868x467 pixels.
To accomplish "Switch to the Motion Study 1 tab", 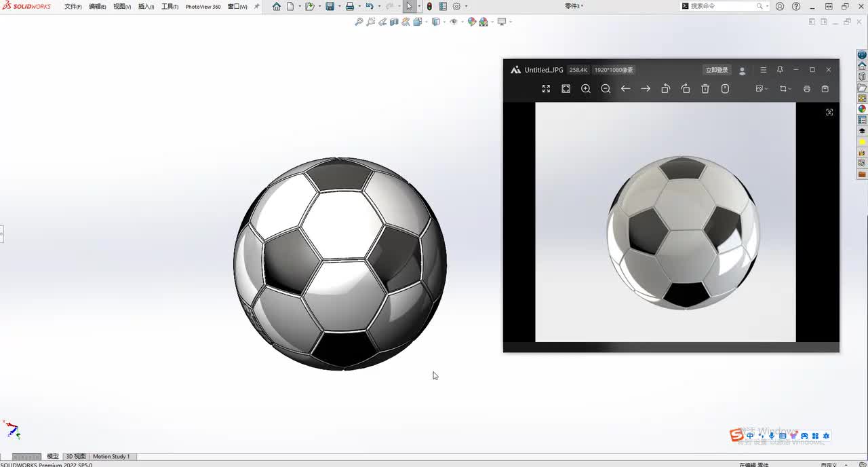I will (111, 457).
